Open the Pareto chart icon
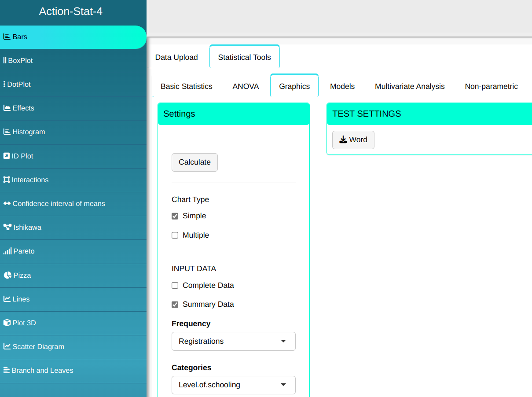The width and height of the screenshot is (532, 397). [x=7, y=251]
